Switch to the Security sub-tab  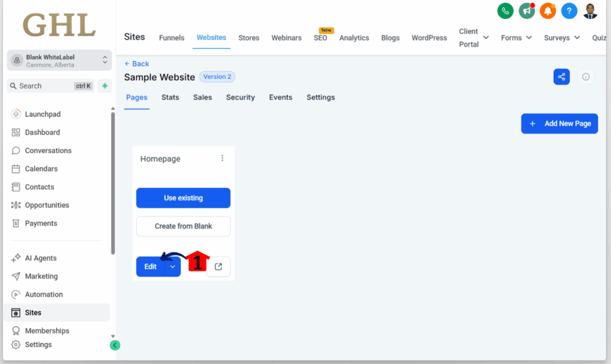240,97
